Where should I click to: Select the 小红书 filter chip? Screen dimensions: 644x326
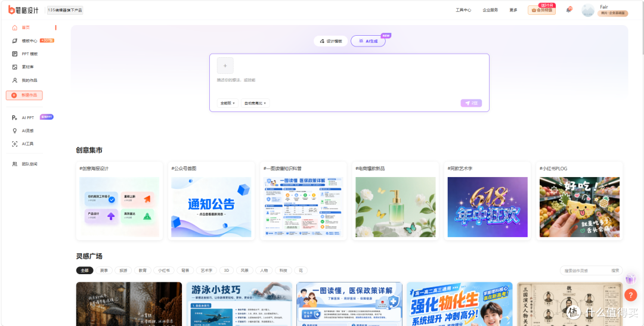coord(164,271)
